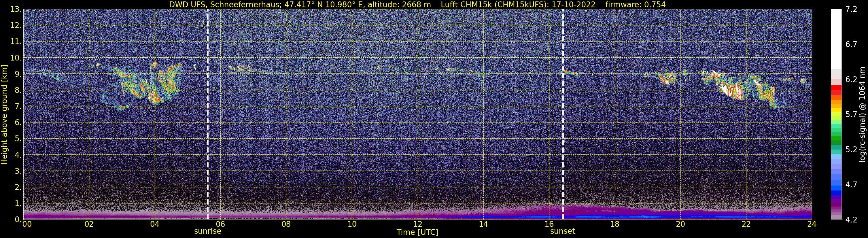The height and width of the screenshot is (238, 868).
Task: Click the white dashed sunrise line
Action: coord(207,115)
